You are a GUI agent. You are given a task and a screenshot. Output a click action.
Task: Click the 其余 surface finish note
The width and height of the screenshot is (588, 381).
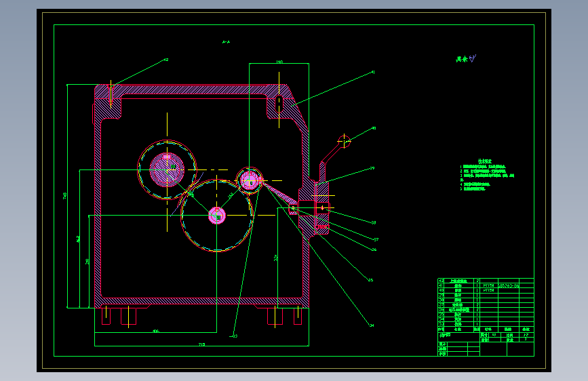[x=461, y=59]
